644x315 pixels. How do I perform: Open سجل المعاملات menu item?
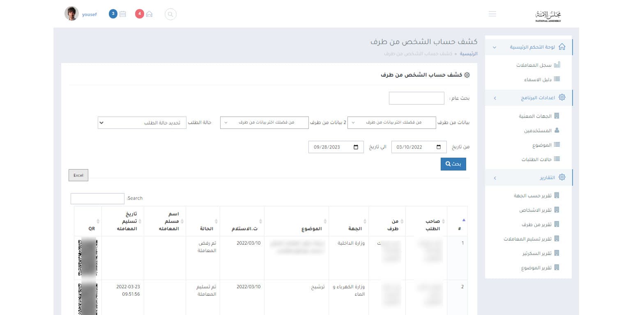[x=534, y=65]
